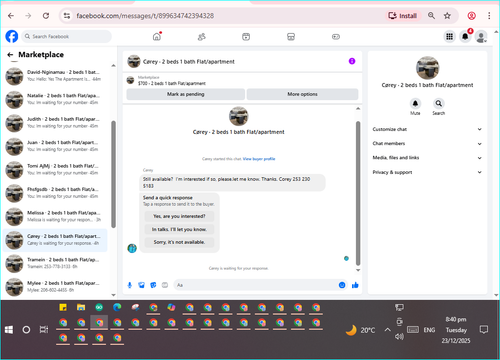The image size is (500, 360).
Task: Open Windows notification center icon
Action: tap(483, 330)
